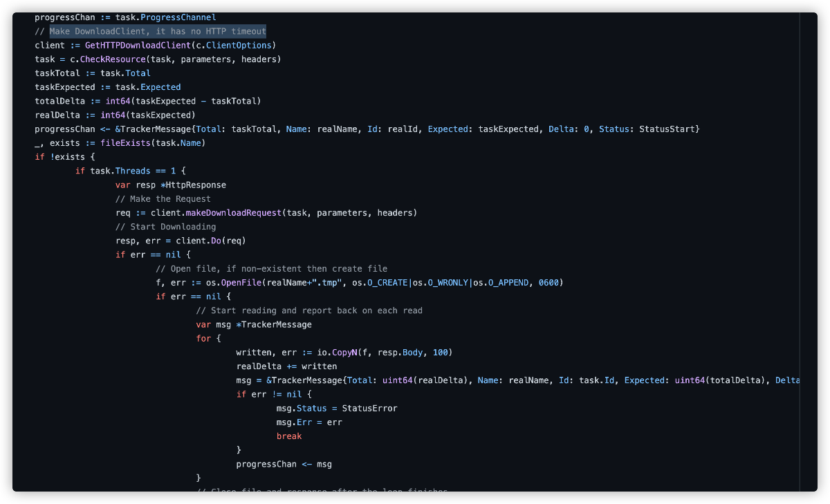Click the break keyword
Viewport: 830px width, 504px height.
[x=289, y=436]
